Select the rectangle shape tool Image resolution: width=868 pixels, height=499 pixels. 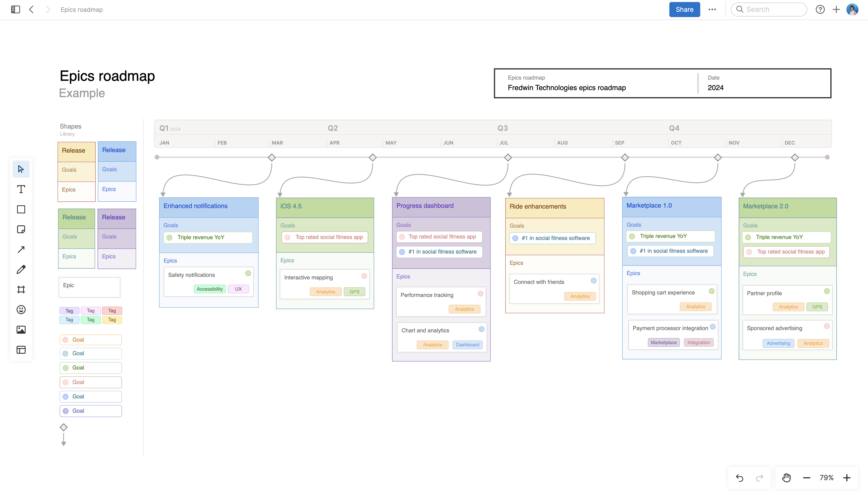(21, 209)
